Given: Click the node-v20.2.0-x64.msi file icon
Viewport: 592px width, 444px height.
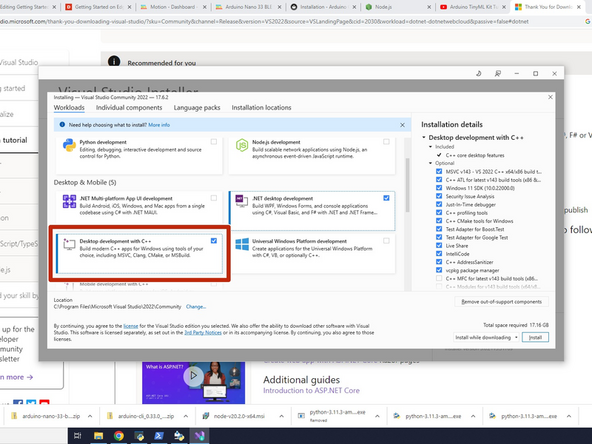Looking at the screenshot, I should point(205,416).
